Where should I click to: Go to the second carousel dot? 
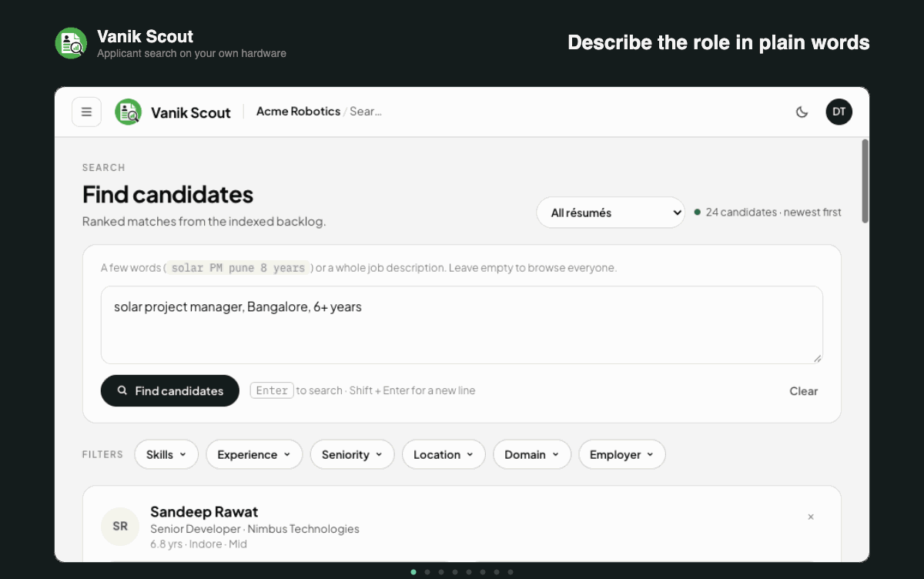click(x=427, y=572)
